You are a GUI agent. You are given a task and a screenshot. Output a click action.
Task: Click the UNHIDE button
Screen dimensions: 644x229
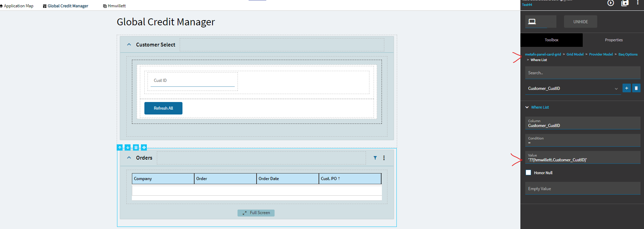click(x=581, y=22)
